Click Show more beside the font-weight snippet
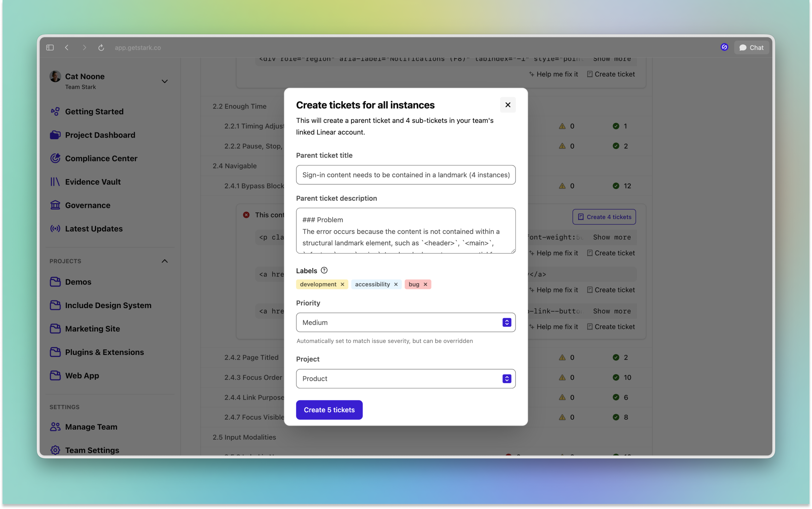The image size is (812, 509). pyautogui.click(x=612, y=237)
